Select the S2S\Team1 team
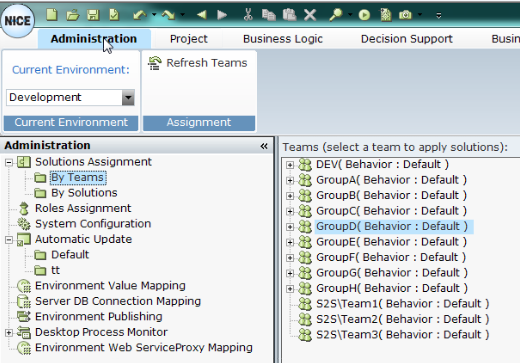 point(402,304)
